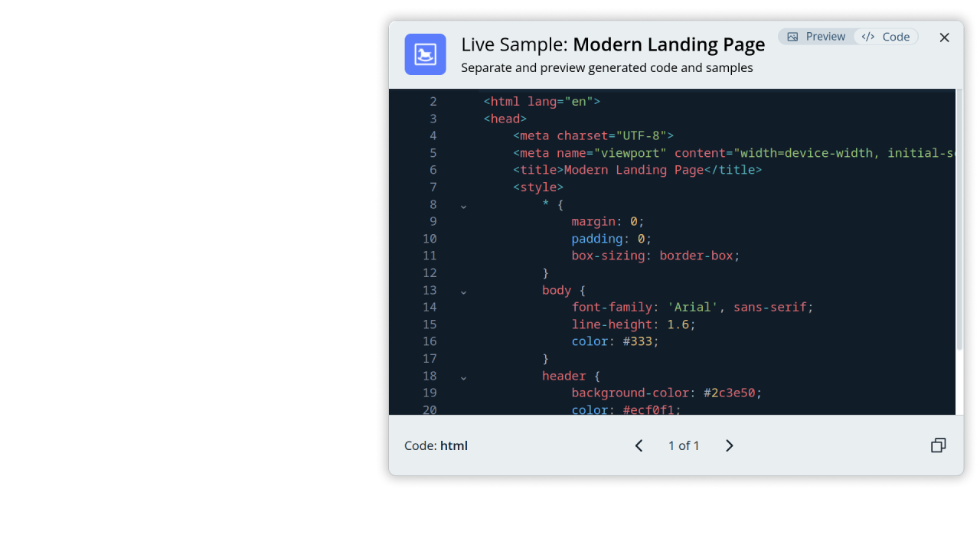Fold the header CSS rule at line 18

(x=463, y=377)
